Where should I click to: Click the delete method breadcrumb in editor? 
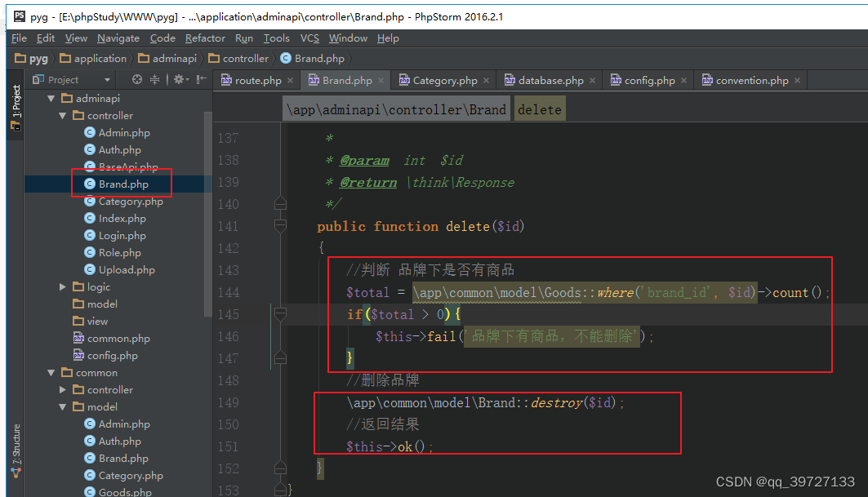pos(539,109)
